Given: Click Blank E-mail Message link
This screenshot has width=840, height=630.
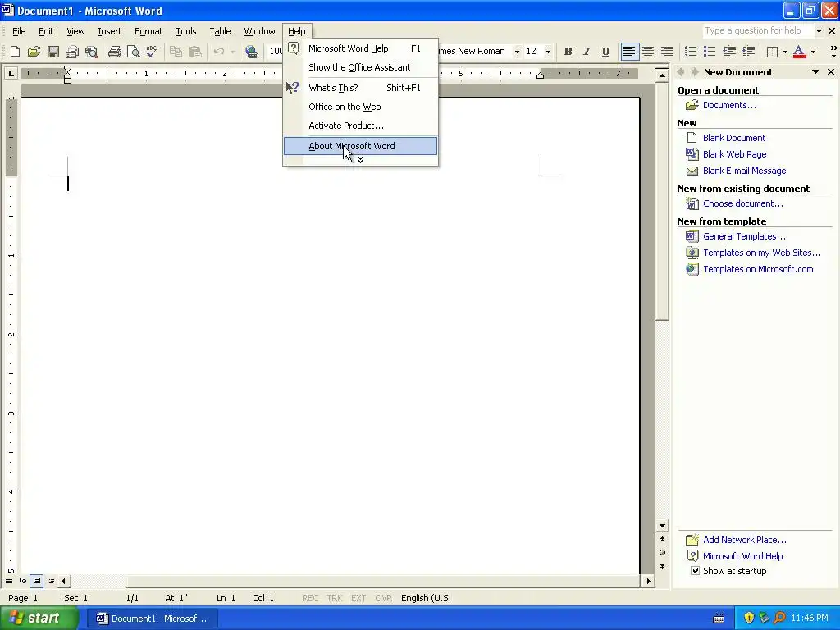Looking at the screenshot, I should click(744, 171).
